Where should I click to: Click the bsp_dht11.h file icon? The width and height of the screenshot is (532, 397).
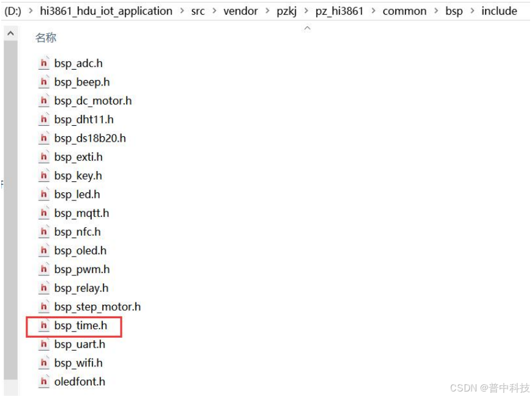point(44,119)
